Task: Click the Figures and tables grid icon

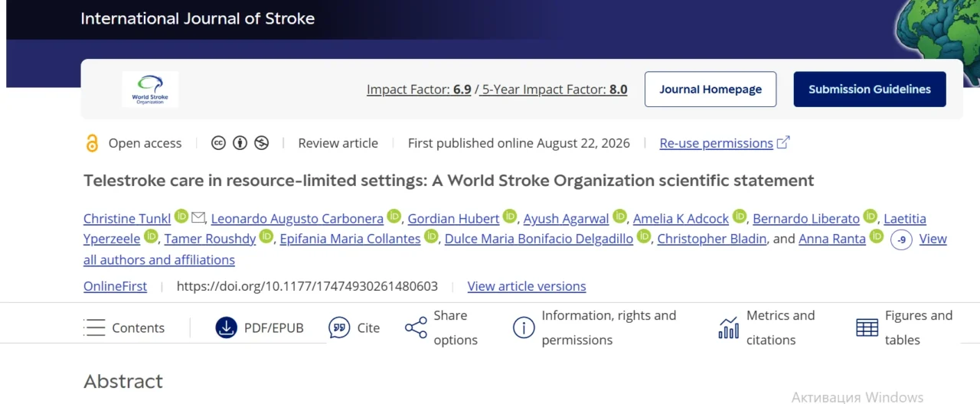Action: click(867, 327)
